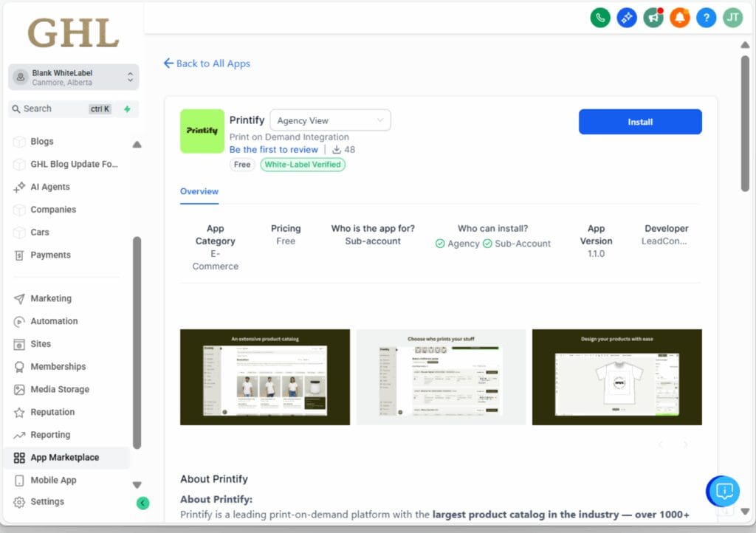Open the help question mark icon

click(x=706, y=17)
